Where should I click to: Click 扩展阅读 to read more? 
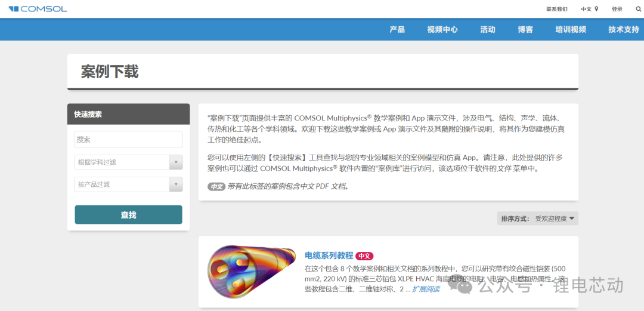click(426, 289)
